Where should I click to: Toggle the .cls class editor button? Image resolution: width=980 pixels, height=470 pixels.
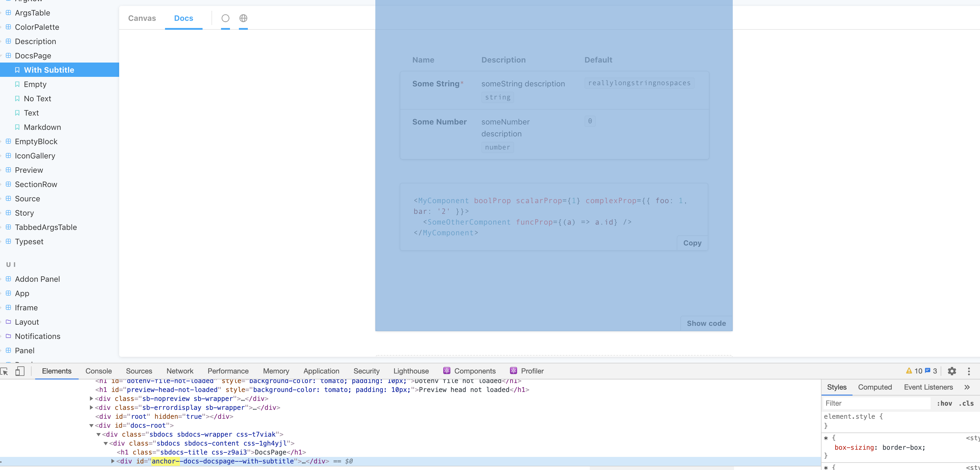pos(966,403)
